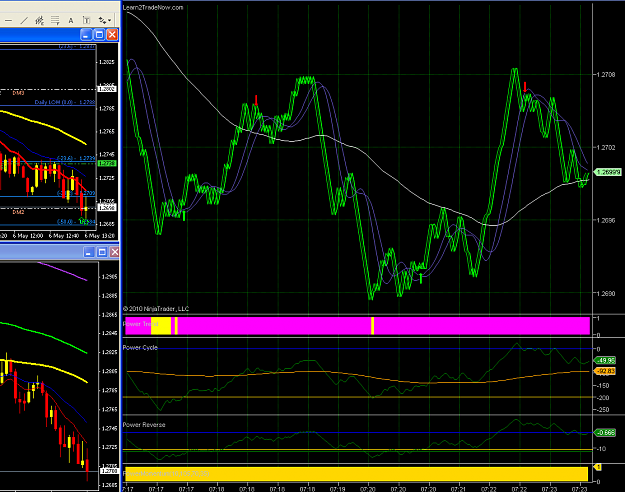625x492 pixels.
Task: Click the 1.2696 price axis label
Action: tap(605, 220)
